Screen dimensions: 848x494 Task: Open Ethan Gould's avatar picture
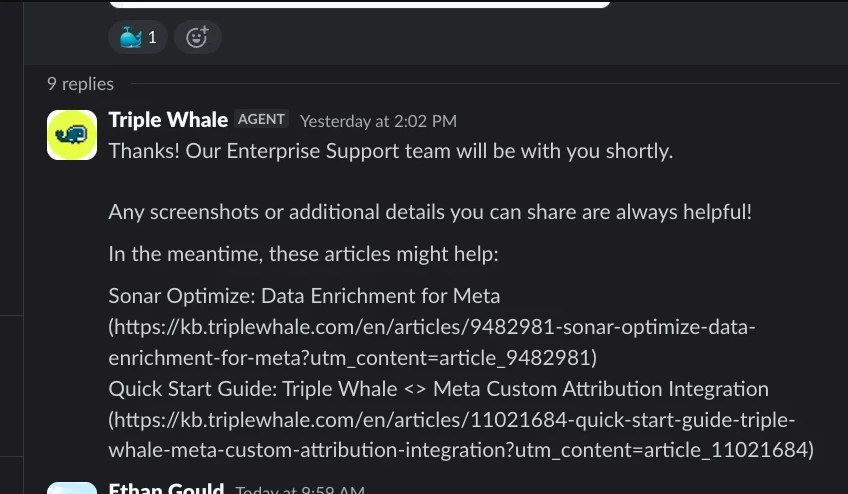(x=72, y=488)
